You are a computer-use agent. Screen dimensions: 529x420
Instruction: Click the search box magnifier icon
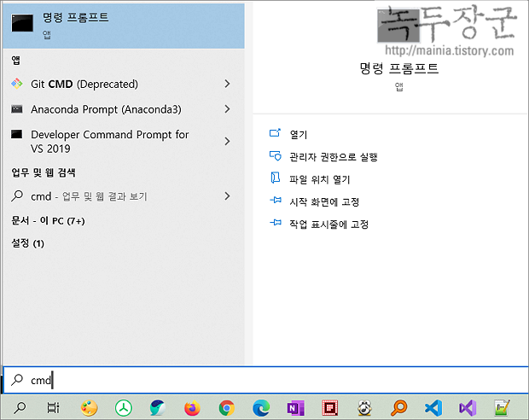coord(17,380)
